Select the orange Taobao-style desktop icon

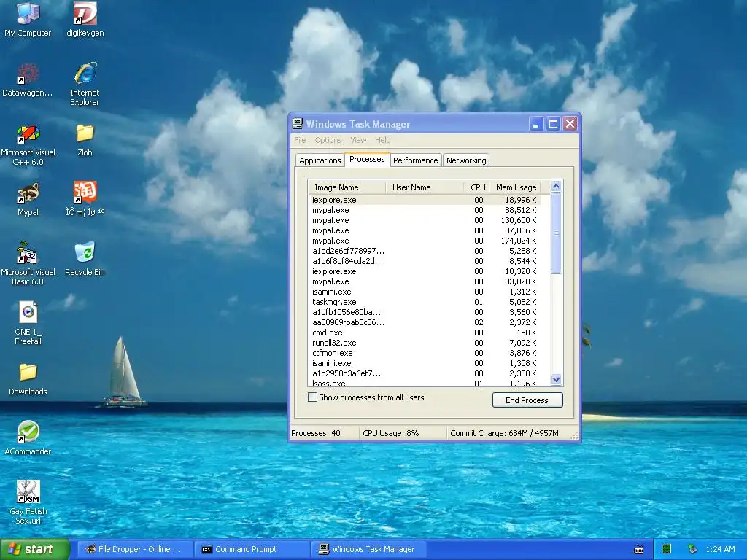click(x=85, y=199)
